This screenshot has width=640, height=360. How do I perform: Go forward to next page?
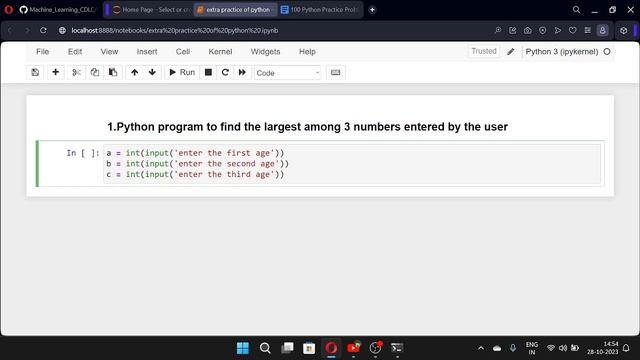pos(27,31)
